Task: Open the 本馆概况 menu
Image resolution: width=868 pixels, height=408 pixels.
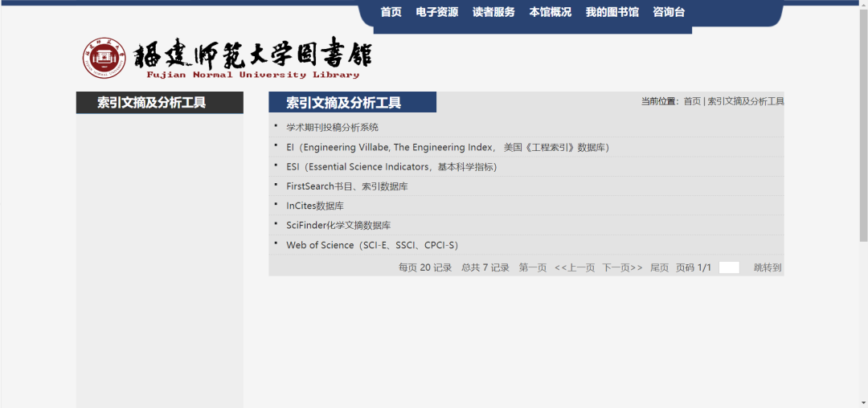Action: (551, 12)
